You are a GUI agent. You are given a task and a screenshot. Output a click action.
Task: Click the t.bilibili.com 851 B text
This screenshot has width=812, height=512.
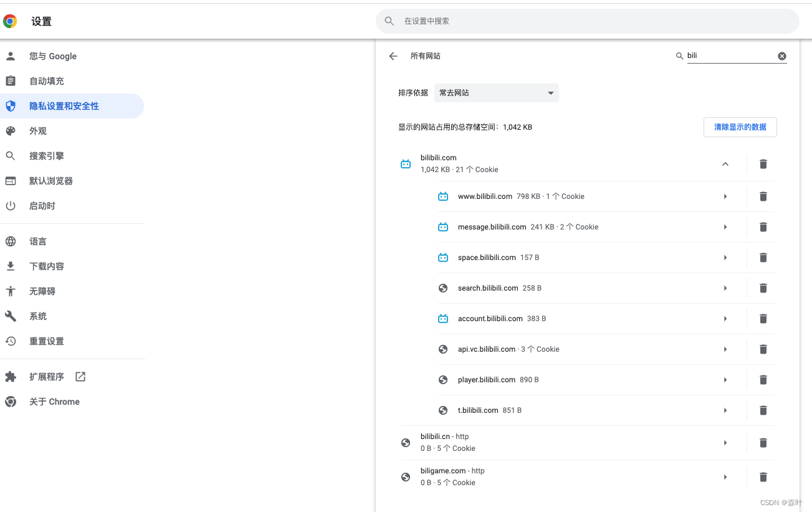click(x=490, y=410)
